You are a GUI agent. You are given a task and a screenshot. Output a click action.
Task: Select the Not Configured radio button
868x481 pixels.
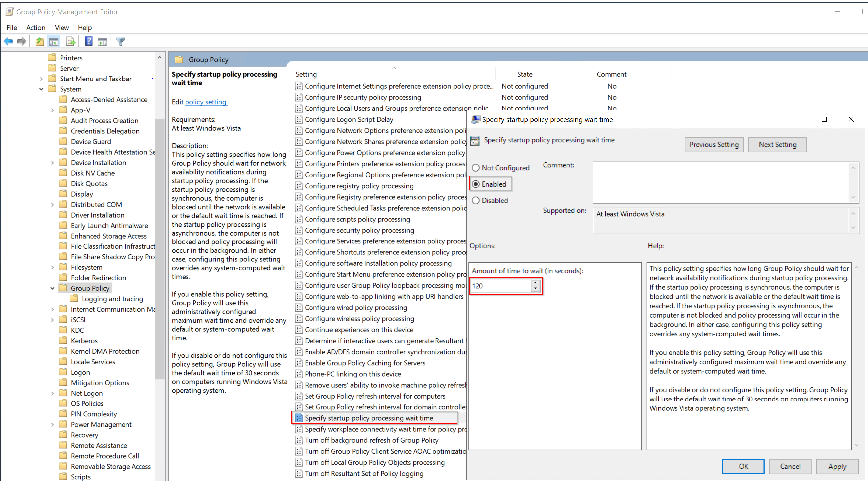(475, 168)
